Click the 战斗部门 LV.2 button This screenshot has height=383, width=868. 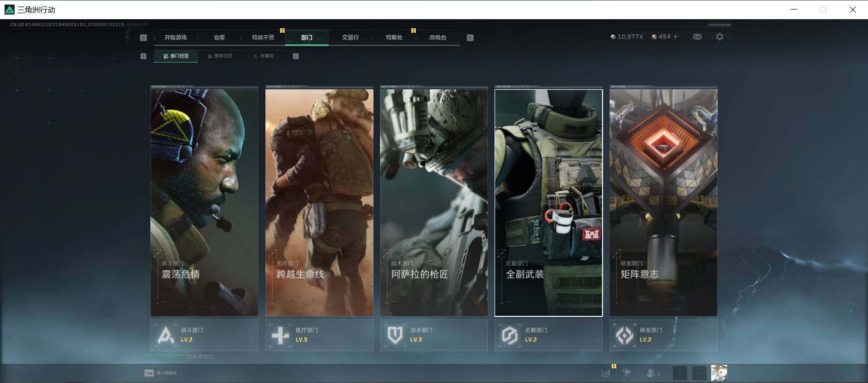(204, 335)
